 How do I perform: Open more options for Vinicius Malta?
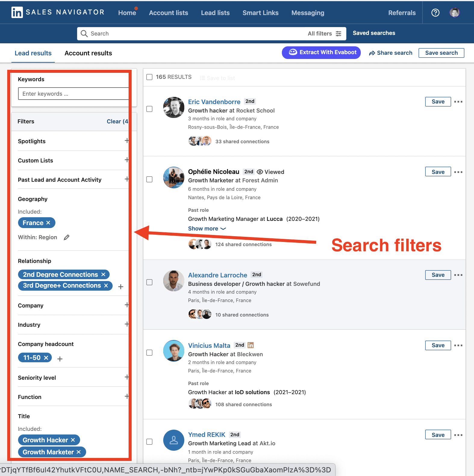[458, 345]
